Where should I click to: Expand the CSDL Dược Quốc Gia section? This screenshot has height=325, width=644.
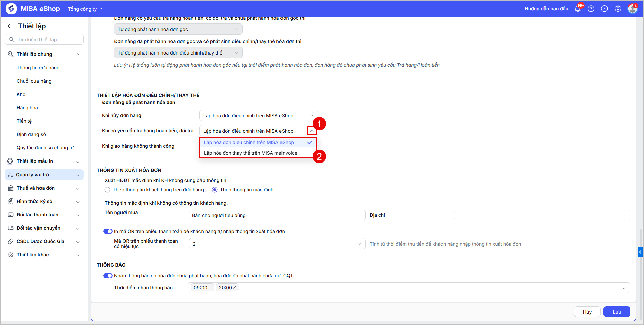[x=78, y=242]
